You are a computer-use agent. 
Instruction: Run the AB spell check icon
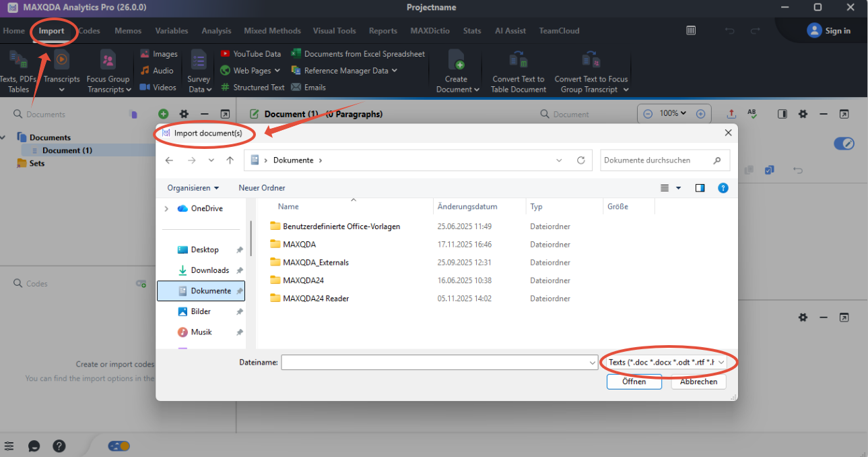pos(752,114)
